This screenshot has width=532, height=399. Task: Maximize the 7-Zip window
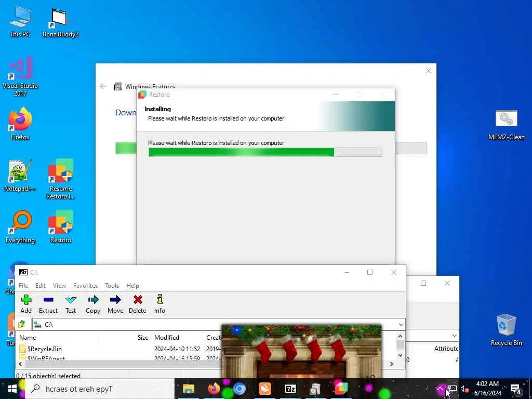coord(370,272)
